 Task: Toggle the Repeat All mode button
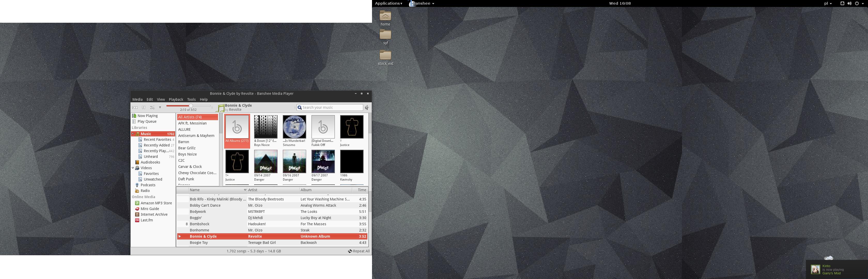pos(359,251)
